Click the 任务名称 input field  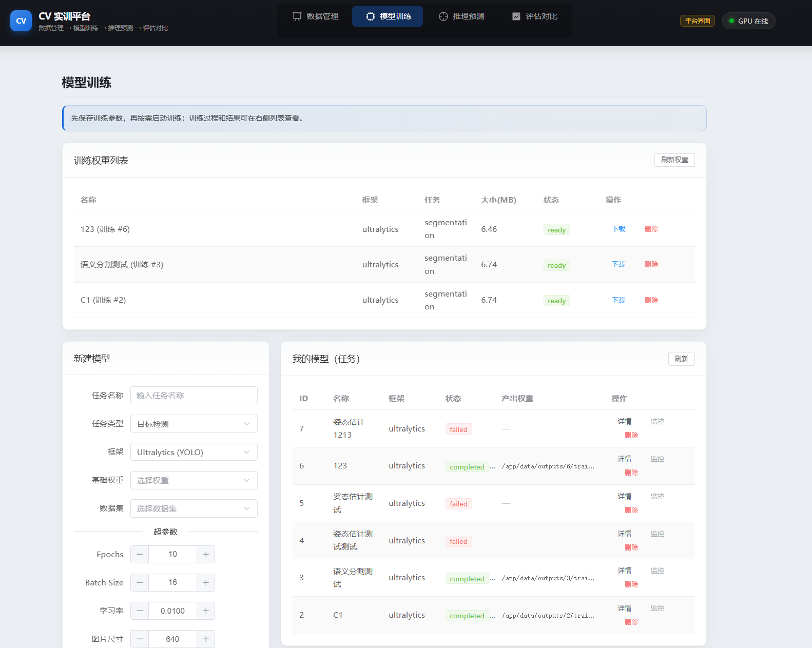[x=194, y=396]
